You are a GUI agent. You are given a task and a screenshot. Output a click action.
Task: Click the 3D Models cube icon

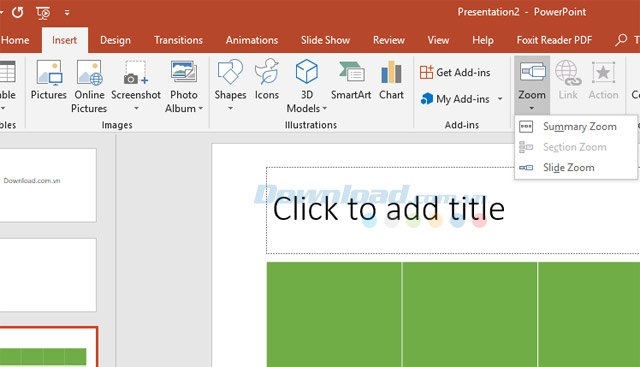[307, 71]
